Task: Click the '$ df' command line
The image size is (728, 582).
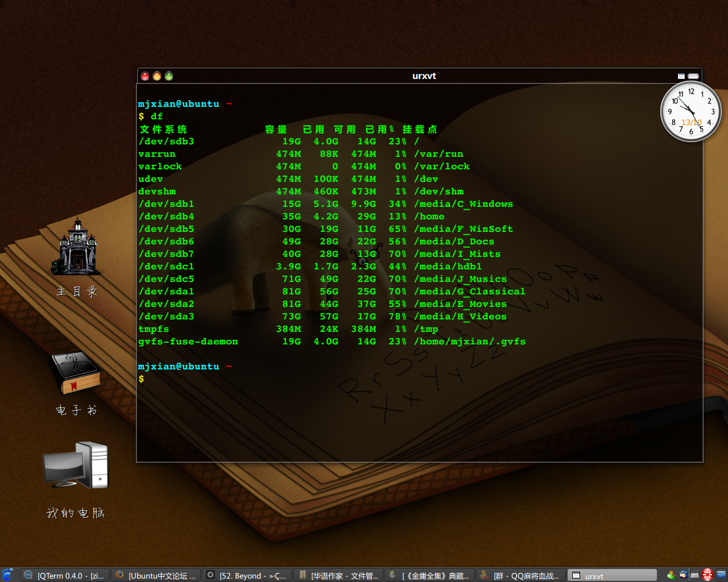Action: tap(151, 117)
